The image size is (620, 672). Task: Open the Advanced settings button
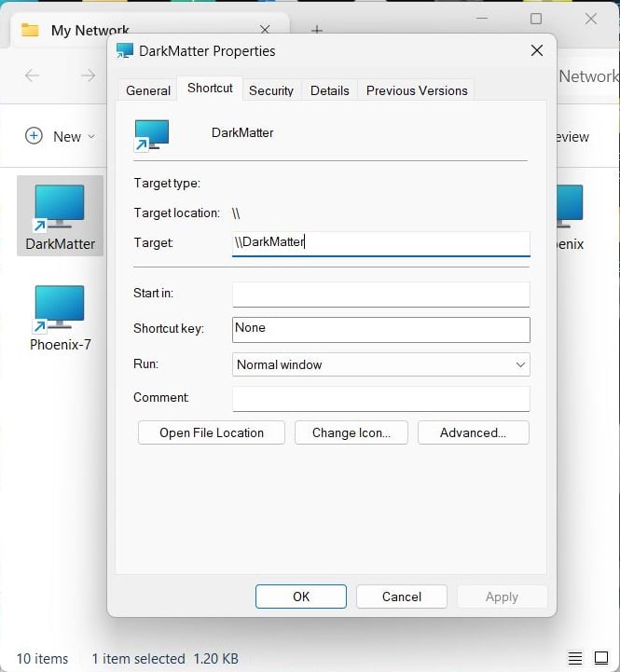(x=473, y=432)
